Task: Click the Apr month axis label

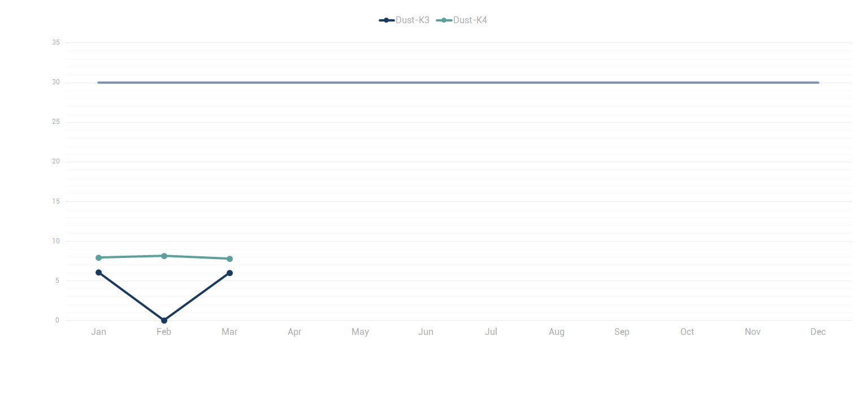Action: pos(294,332)
